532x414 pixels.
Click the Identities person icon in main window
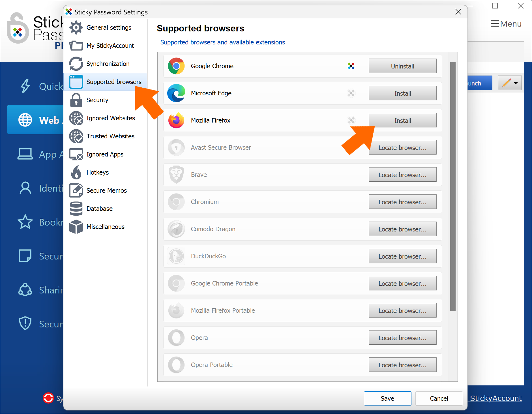tap(25, 188)
